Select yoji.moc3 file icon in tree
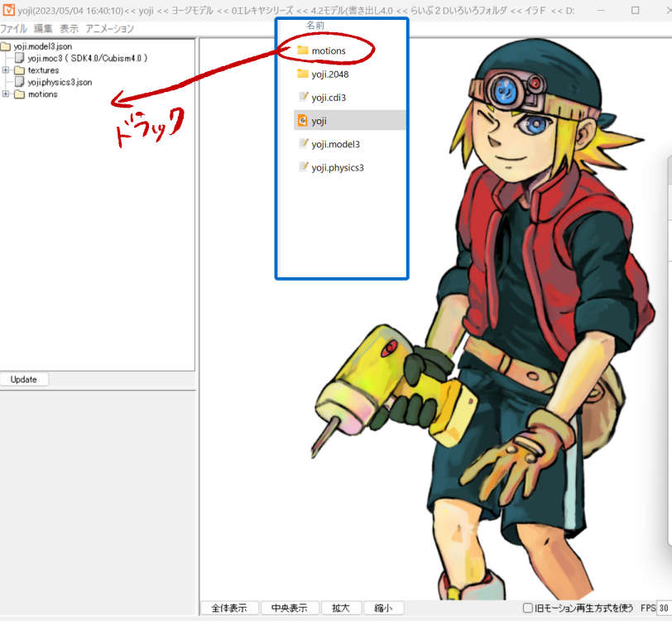Image resolution: width=672 pixels, height=621 pixels. [19, 58]
